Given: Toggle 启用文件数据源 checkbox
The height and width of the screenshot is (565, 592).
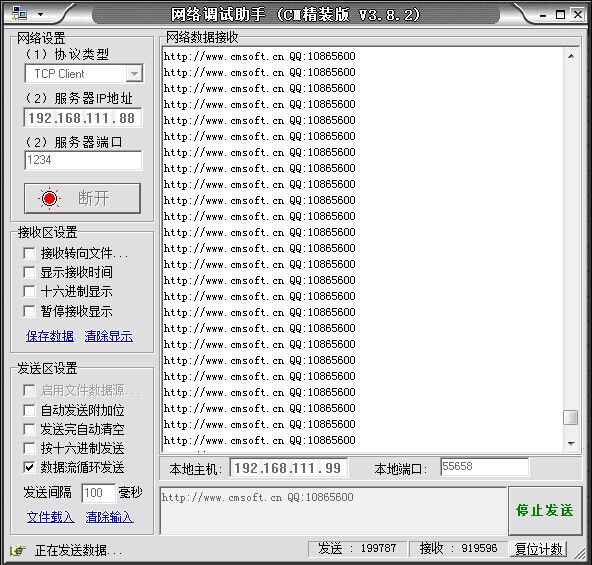Looking at the screenshot, I should click(29, 390).
